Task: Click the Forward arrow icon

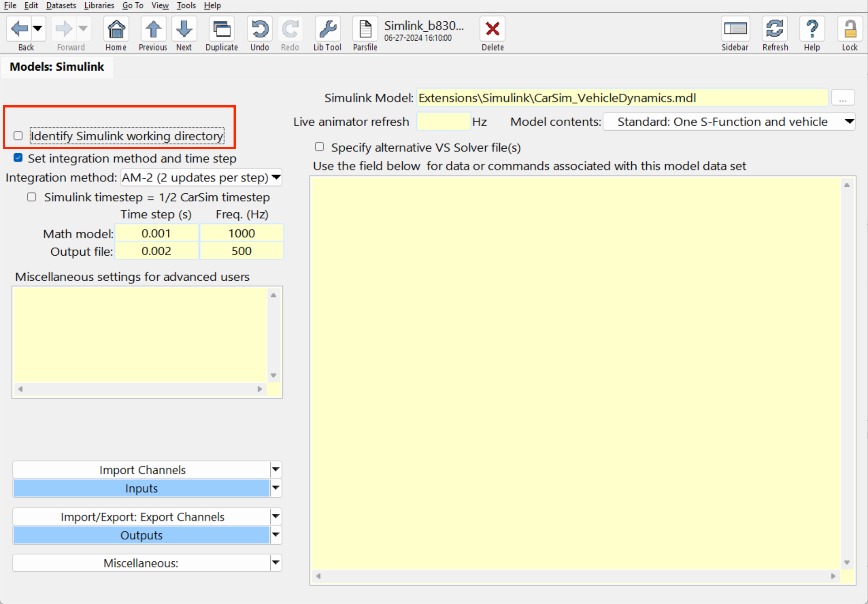Action: point(63,29)
